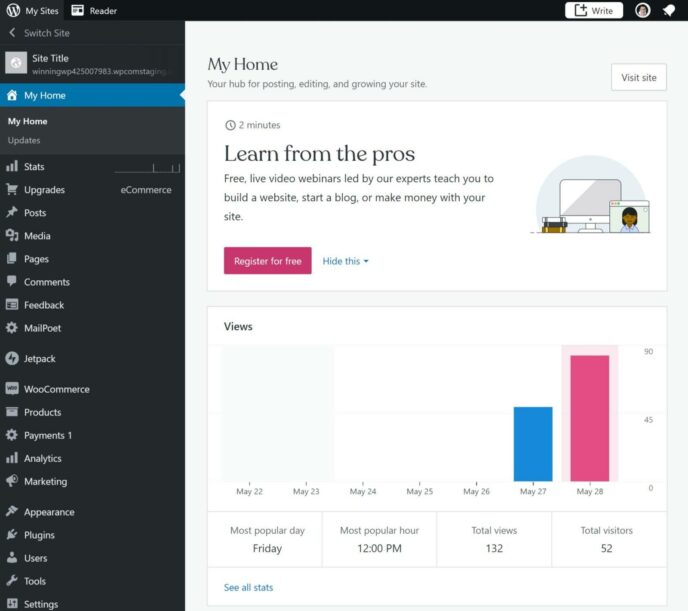Click the Comments bubble icon
688x611 pixels.
coord(12,281)
